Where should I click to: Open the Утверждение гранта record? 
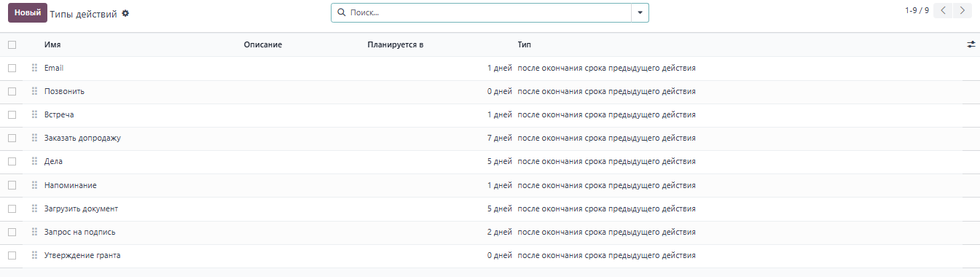[x=82, y=255]
